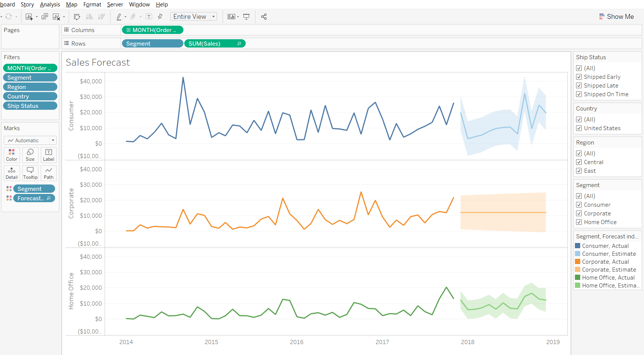Click the Fix Axes pin icon

pyautogui.click(x=160, y=17)
